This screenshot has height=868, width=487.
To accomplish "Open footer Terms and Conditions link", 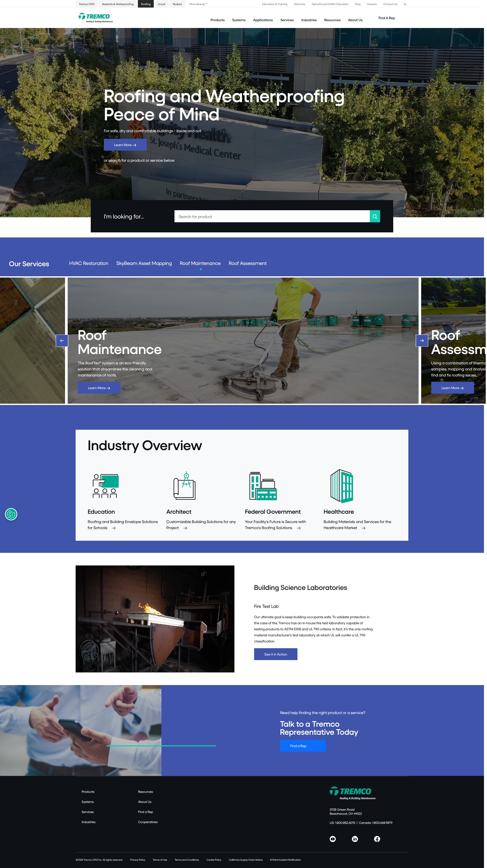I will (x=187, y=860).
